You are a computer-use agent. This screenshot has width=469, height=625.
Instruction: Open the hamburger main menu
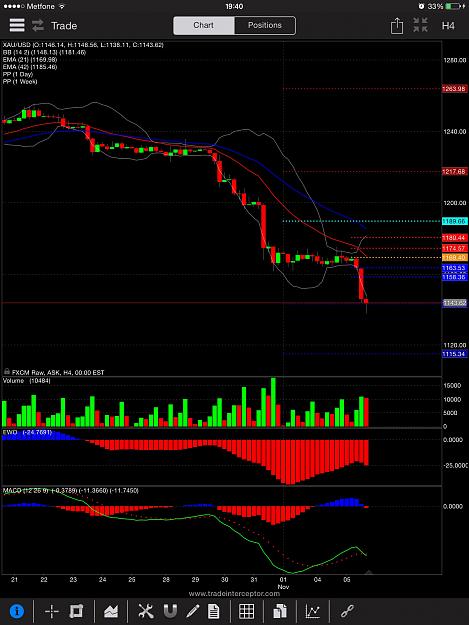click(x=17, y=26)
